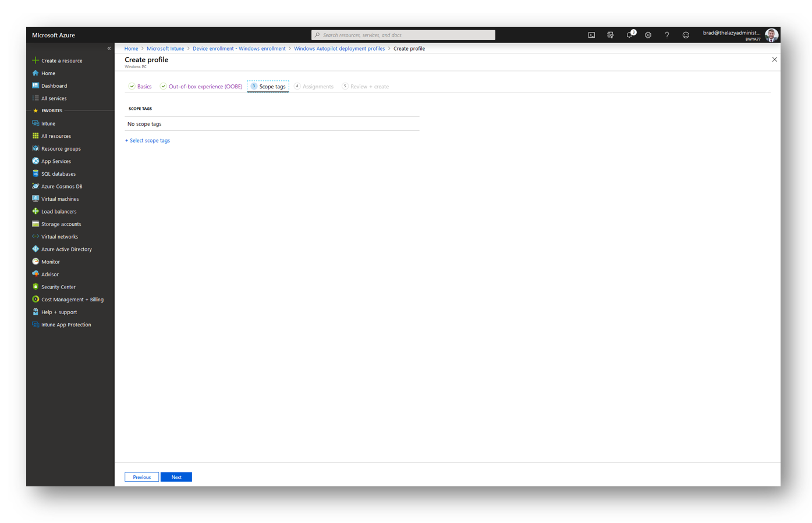Screen dimensions: 812x523
Task: Go to the Assignments step tab
Action: (x=314, y=87)
